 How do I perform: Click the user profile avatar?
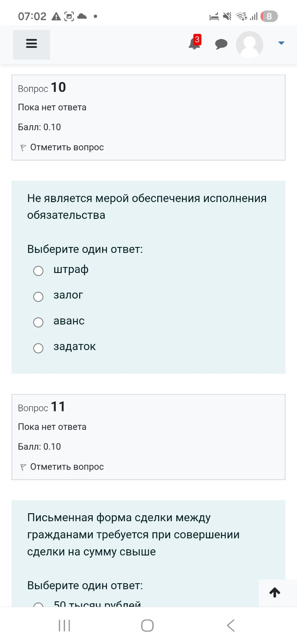click(x=249, y=44)
